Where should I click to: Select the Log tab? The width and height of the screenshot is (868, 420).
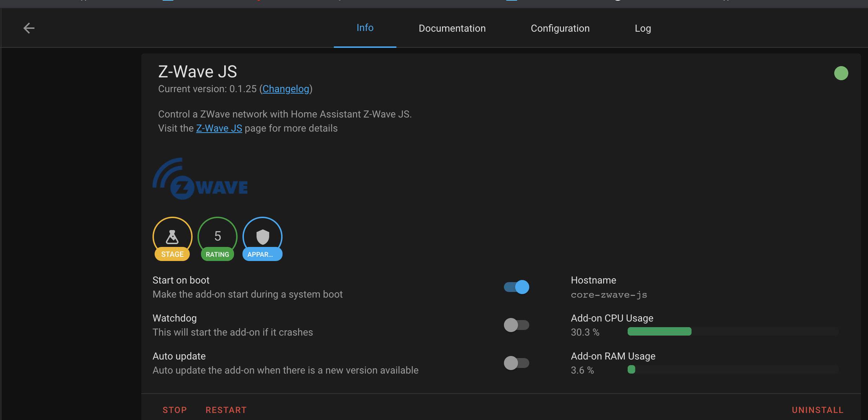pyautogui.click(x=642, y=28)
